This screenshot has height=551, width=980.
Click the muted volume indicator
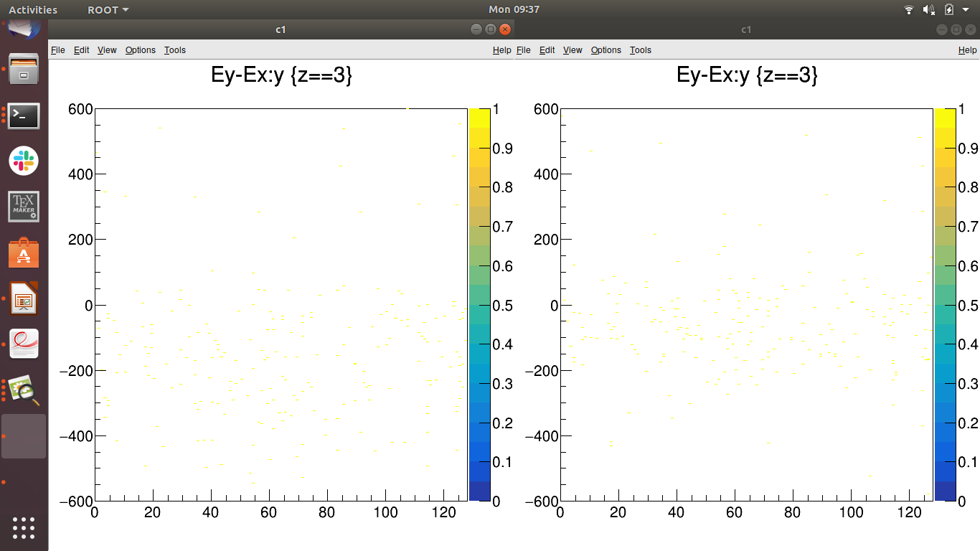point(929,9)
